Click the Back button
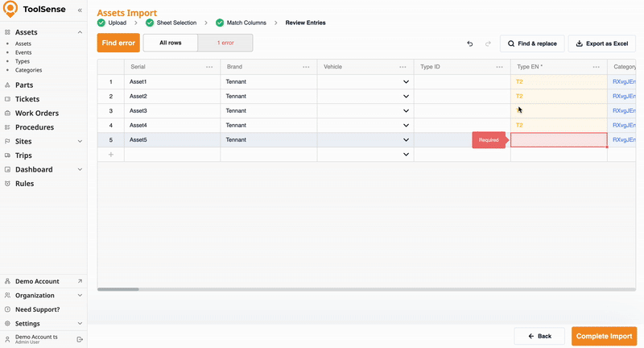Screen dimensions: 644x348 pyautogui.click(x=539, y=336)
